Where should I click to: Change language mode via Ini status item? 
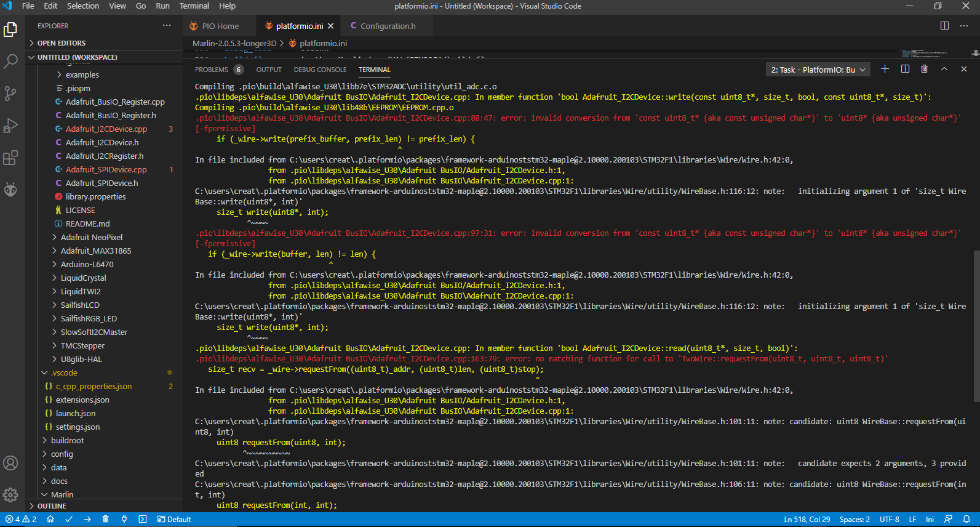pyautogui.click(x=930, y=519)
